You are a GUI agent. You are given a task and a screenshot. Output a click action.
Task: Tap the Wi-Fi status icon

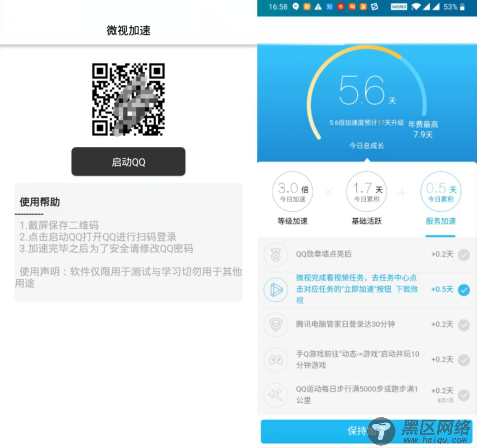[x=415, y=7]
